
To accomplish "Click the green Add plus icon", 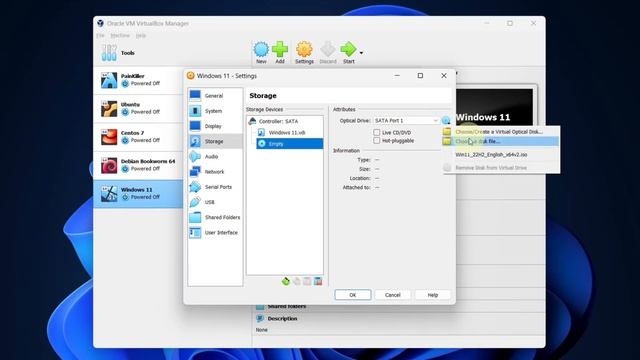I will (x=280, y=52).
